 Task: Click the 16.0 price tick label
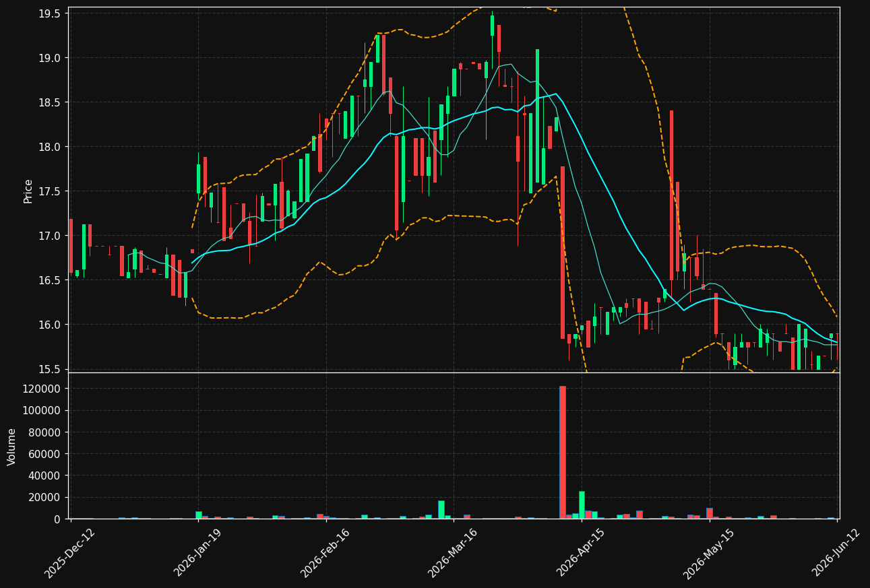(49, 325)
